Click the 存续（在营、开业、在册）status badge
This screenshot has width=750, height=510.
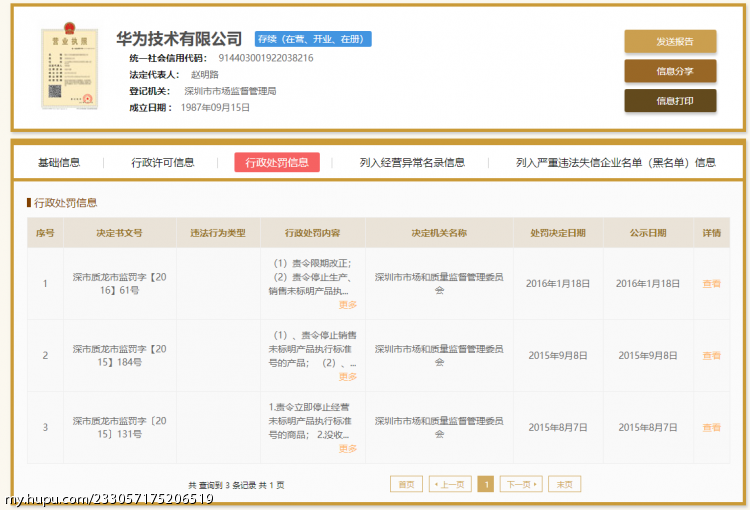(x=313, y=39)
